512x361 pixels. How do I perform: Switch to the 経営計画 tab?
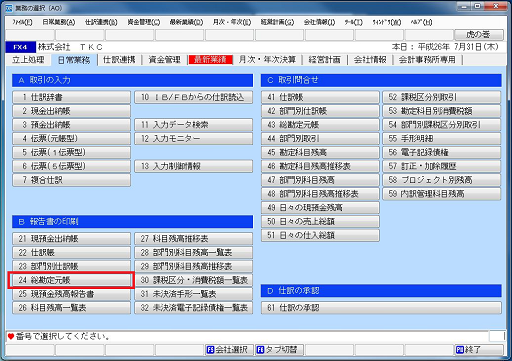(324, 60)
